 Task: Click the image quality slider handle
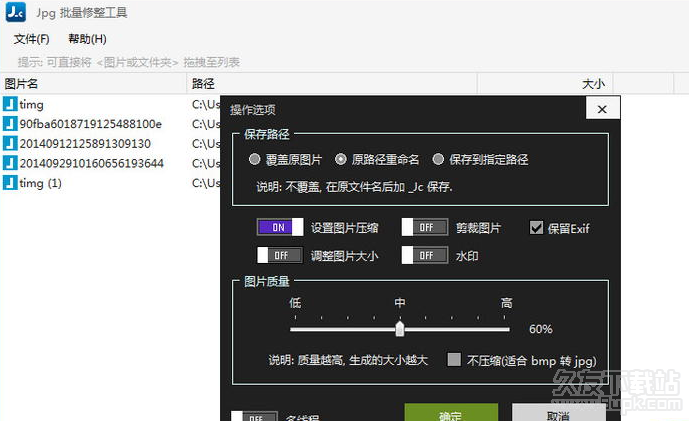click(399, 329)
